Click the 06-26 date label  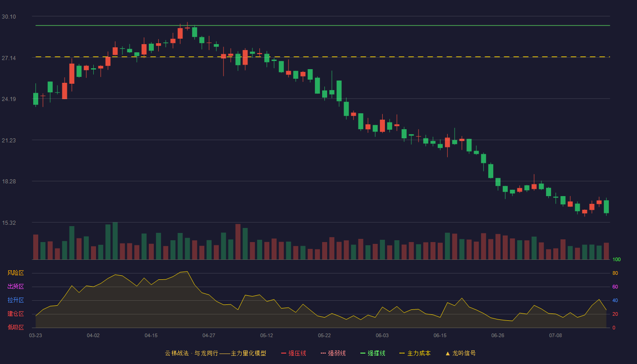point(498,335)
